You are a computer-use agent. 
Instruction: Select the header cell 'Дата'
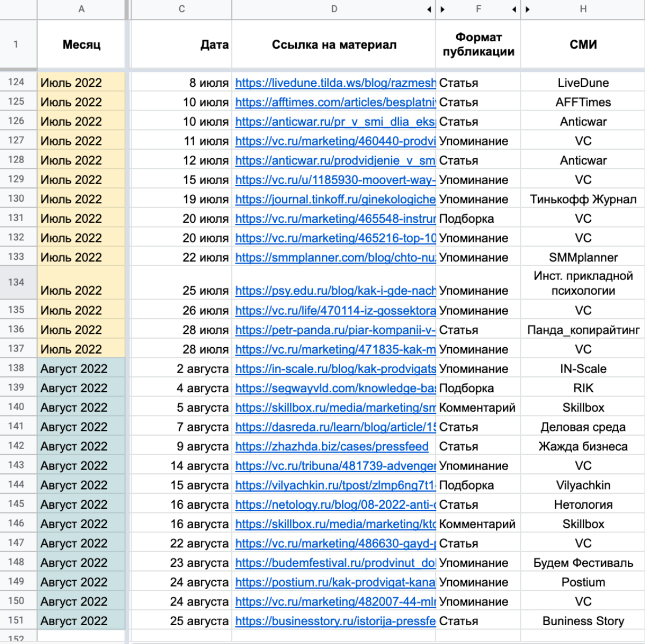(182, 45)
